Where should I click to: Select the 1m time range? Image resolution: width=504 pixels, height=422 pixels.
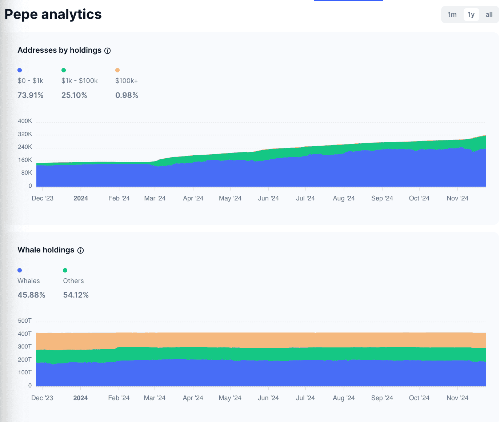pyautogui.click(x=452, y=15)
